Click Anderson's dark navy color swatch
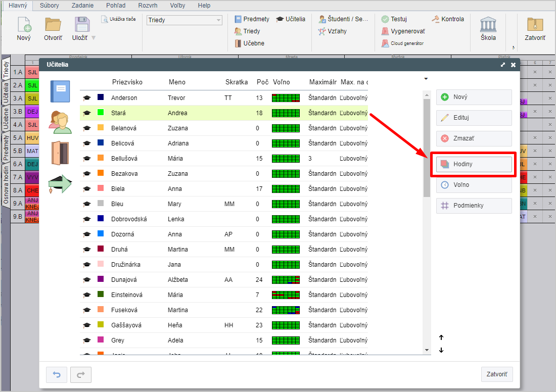 [x=101, y=97]
